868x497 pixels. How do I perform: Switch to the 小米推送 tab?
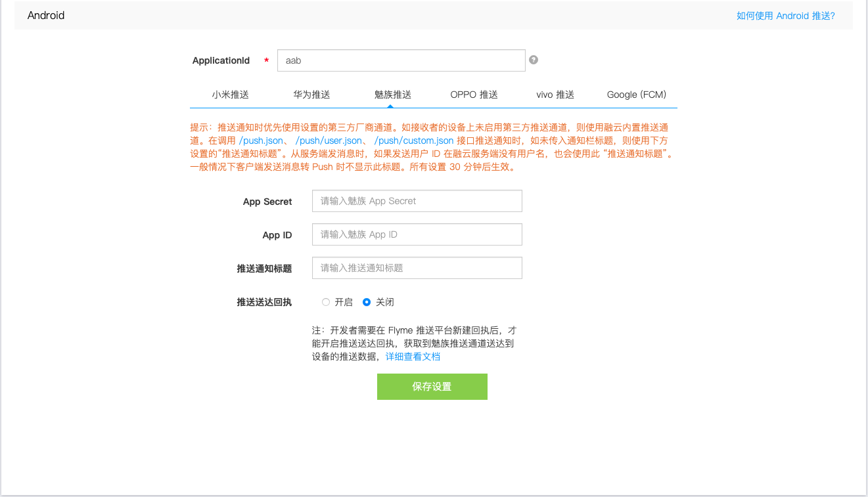[231, 95]
